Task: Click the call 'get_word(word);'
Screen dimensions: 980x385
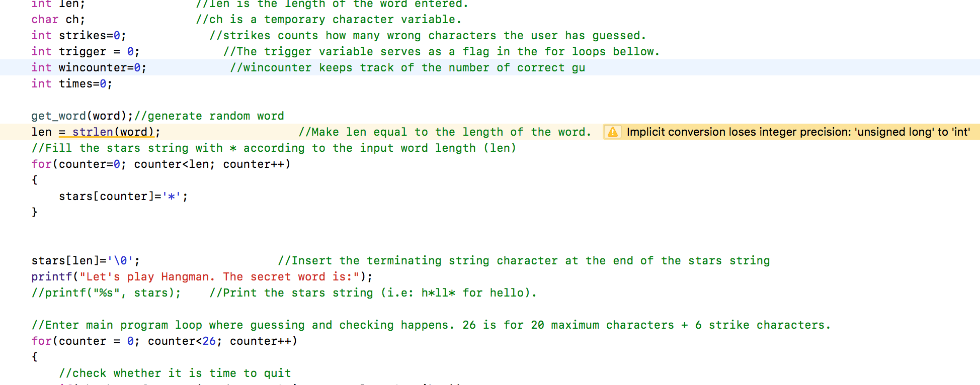Action: pyautogui.click(x=82, y=116)
